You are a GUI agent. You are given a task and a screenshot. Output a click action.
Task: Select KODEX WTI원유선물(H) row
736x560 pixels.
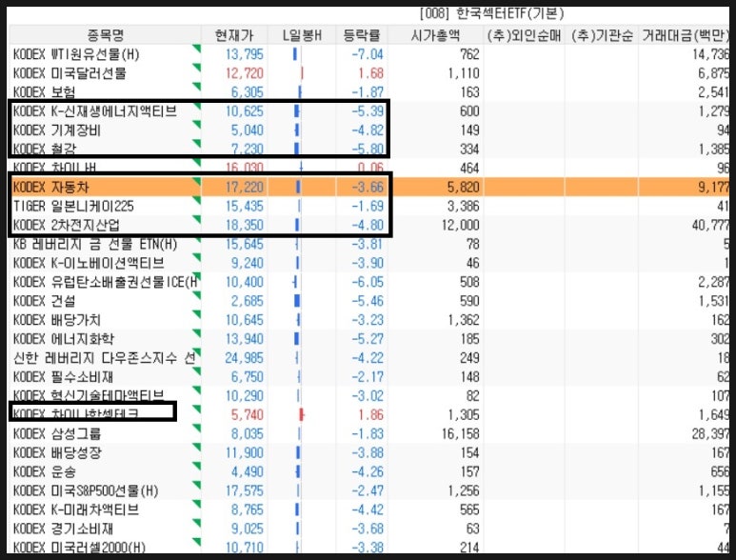368,54
